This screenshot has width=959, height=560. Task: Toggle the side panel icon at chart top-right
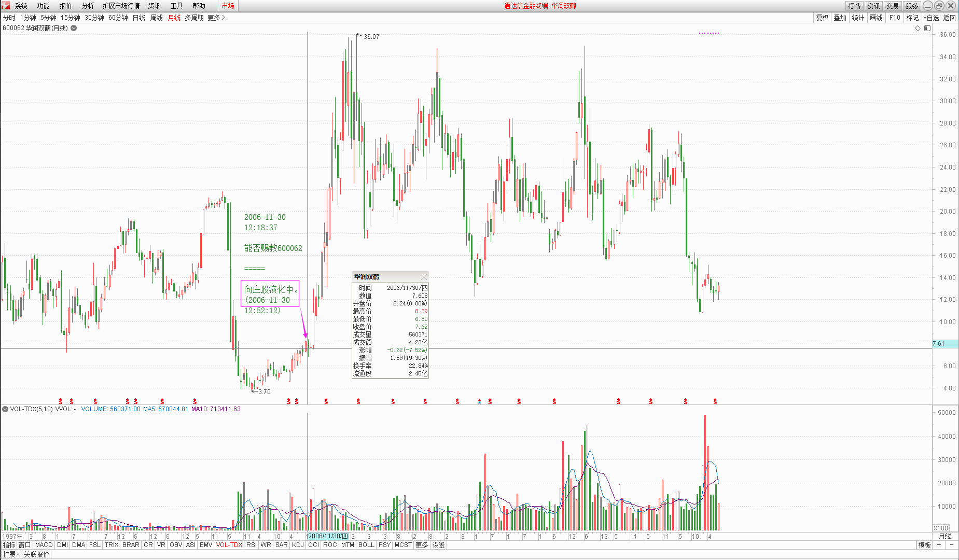coord(927,28)
